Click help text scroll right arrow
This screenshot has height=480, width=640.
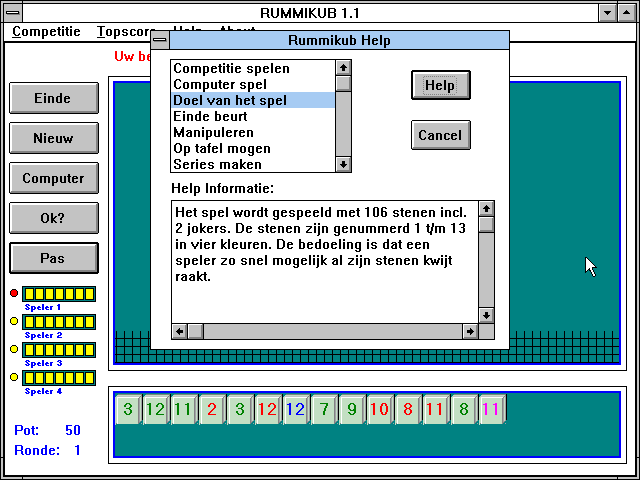coord(470,331)
